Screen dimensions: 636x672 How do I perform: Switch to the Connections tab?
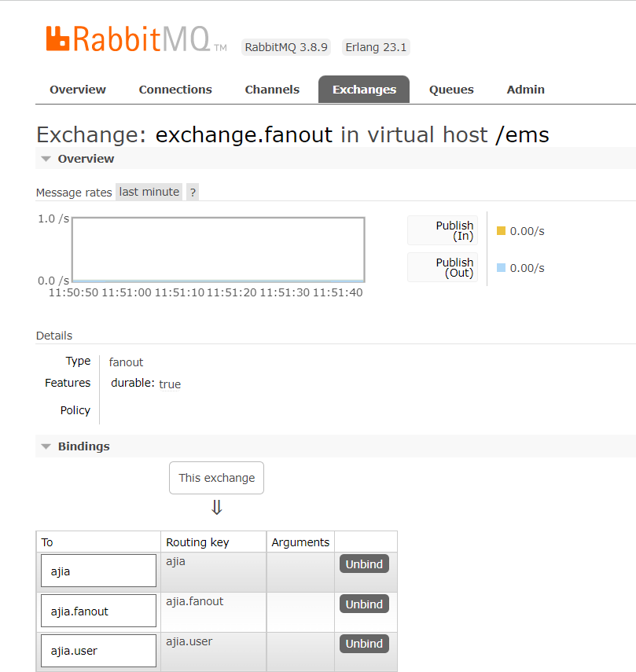[x=175, y=90]
